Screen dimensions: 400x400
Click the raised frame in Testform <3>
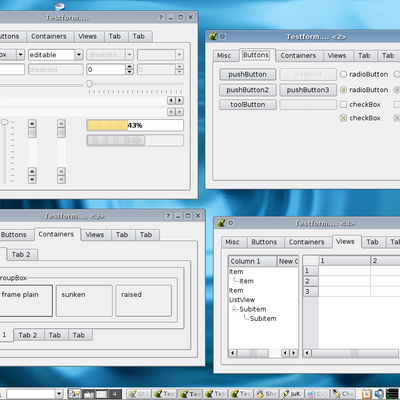point(144,301)
